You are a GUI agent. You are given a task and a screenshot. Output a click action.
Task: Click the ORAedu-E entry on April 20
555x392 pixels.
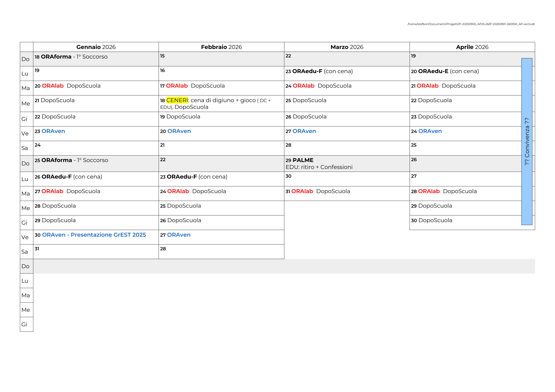433,71
